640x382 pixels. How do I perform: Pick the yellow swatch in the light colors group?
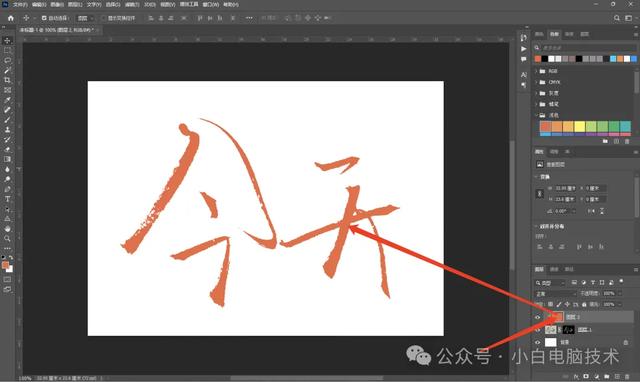click(x=580, y=127)
